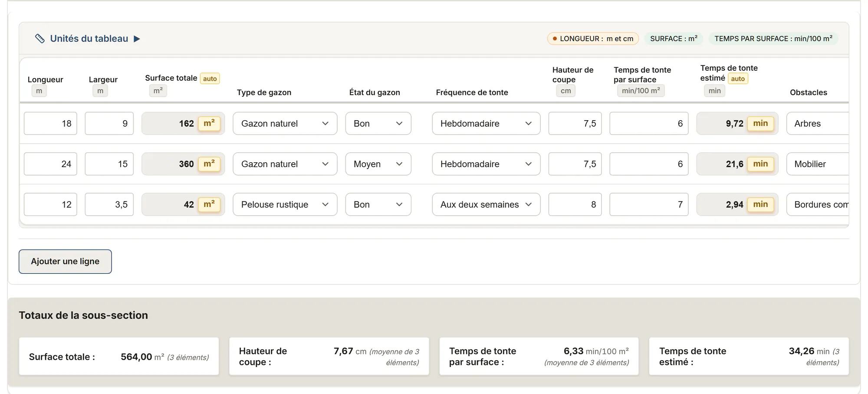Click the 360 m² computed surface cell
The width and height of the screenshot is (868, 394).
coord(183,164)
